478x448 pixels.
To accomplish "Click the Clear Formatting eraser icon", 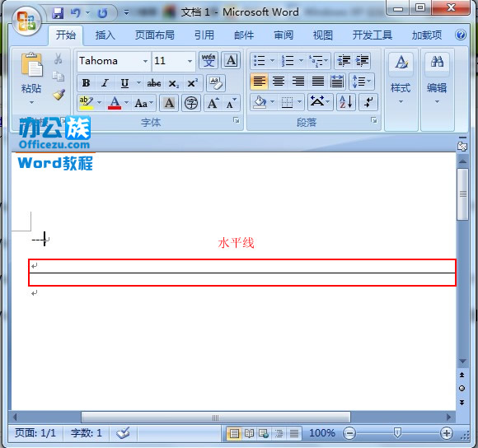I will point(216,83).
